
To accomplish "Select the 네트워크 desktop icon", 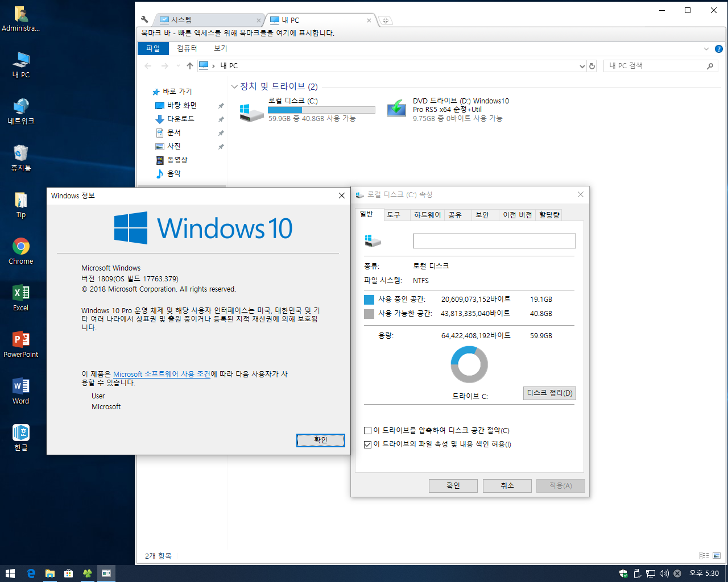I will tap(21, 107).
